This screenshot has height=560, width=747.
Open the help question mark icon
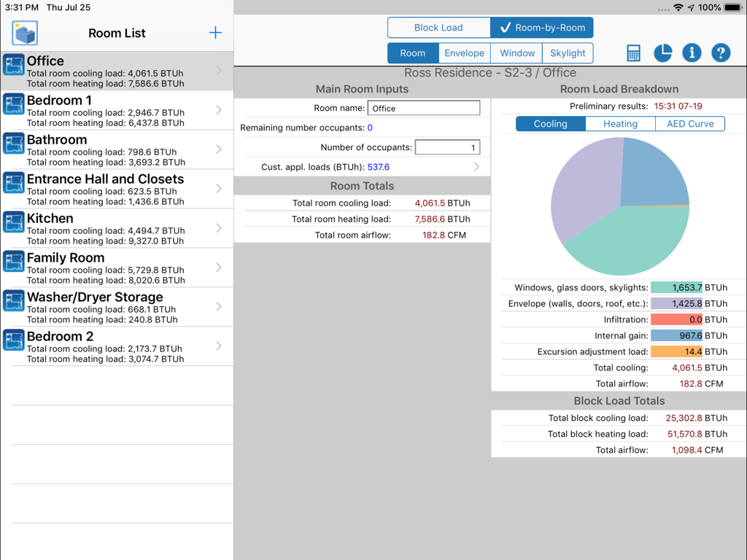click(x=720, y=52)
